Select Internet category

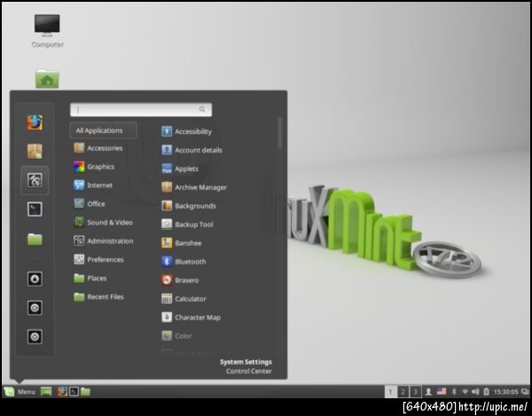coord(93,185)
